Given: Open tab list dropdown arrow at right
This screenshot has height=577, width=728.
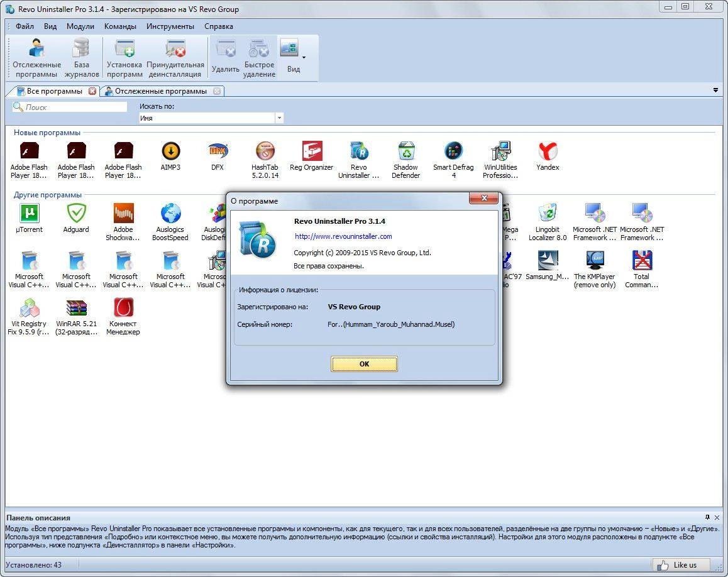Looking at the screenshot, I should [x=715, y=91].
